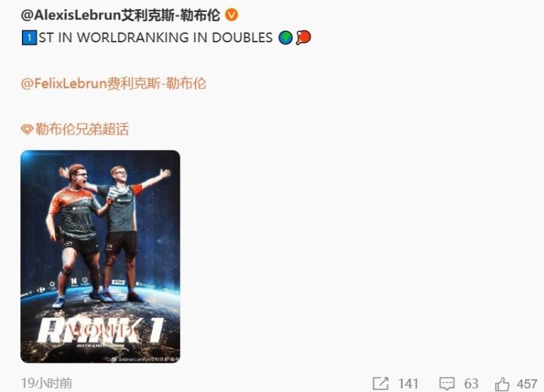Open the @AlexisLebrun profile name
The image size is (544, 392).
tap(120, 15)
